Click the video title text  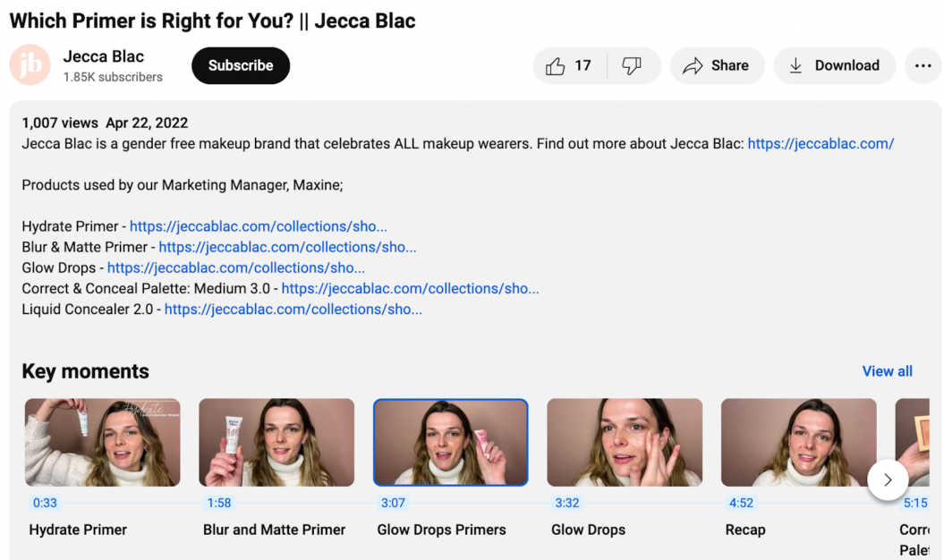point(213,21)
